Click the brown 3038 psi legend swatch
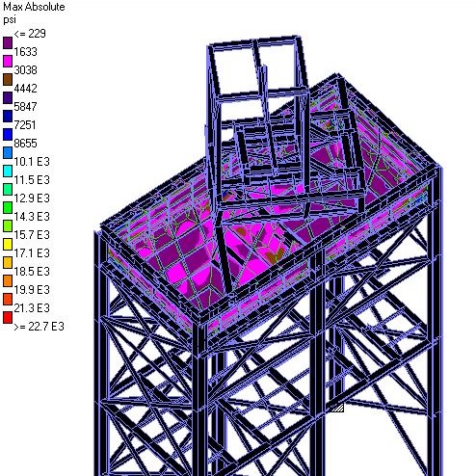This screenshot has width=476, height=476. click(8, 79)
